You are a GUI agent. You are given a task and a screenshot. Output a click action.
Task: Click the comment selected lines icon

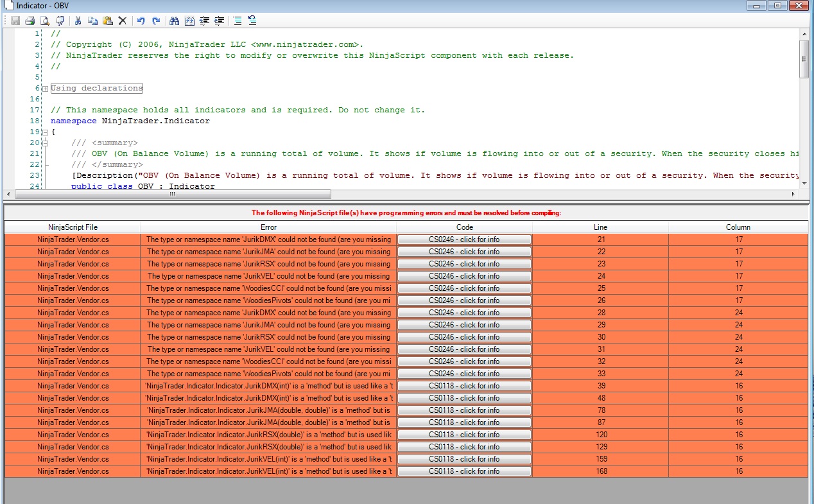coord(238,21)
